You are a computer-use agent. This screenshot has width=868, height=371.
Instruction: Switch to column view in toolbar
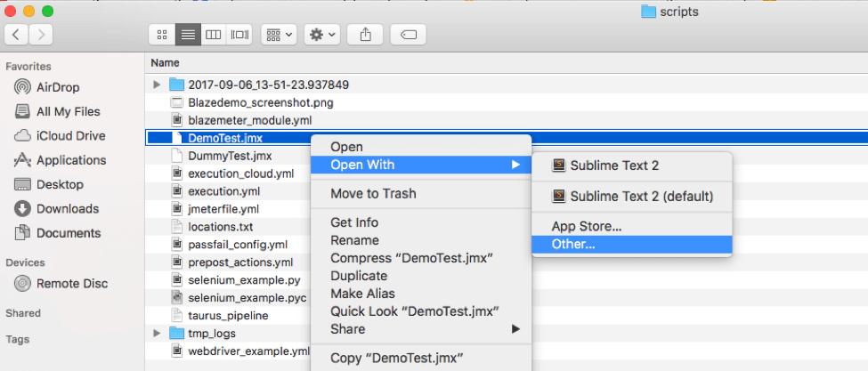pos(213,35)
